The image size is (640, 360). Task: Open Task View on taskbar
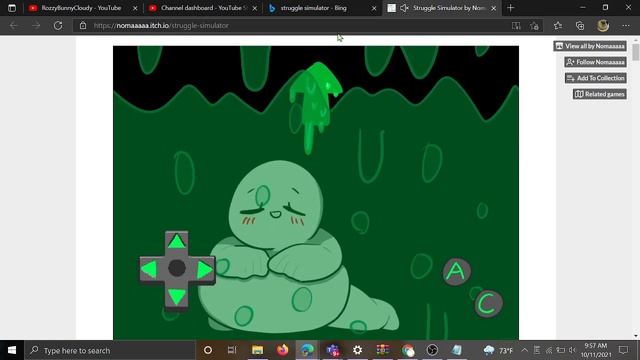232,350
